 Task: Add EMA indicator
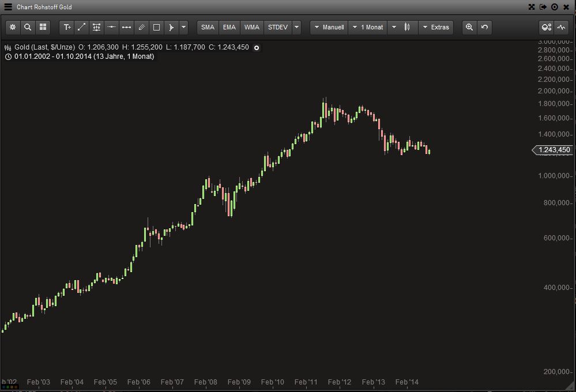click(x=229, y=27)
